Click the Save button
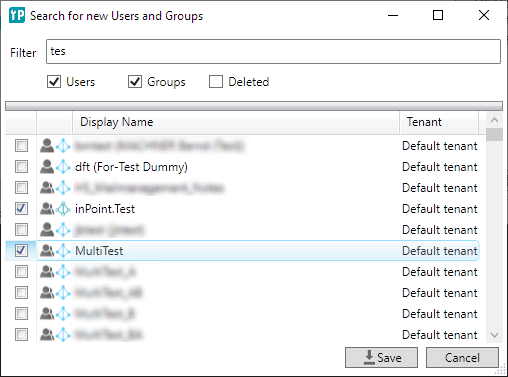Screen dimensions: 508x377 (x=381, y=357)
